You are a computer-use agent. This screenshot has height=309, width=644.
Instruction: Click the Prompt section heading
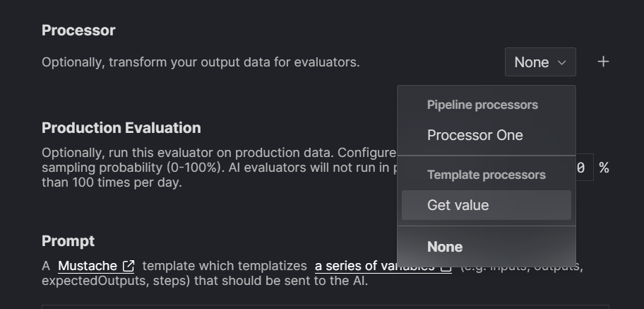coord(68,240)
